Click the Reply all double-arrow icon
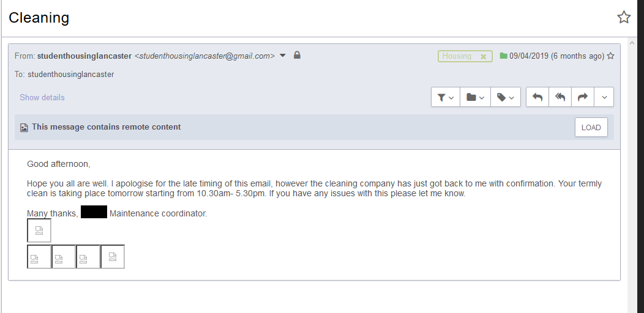644x313 pixels. pyautogui.click(x=560, y=97)
